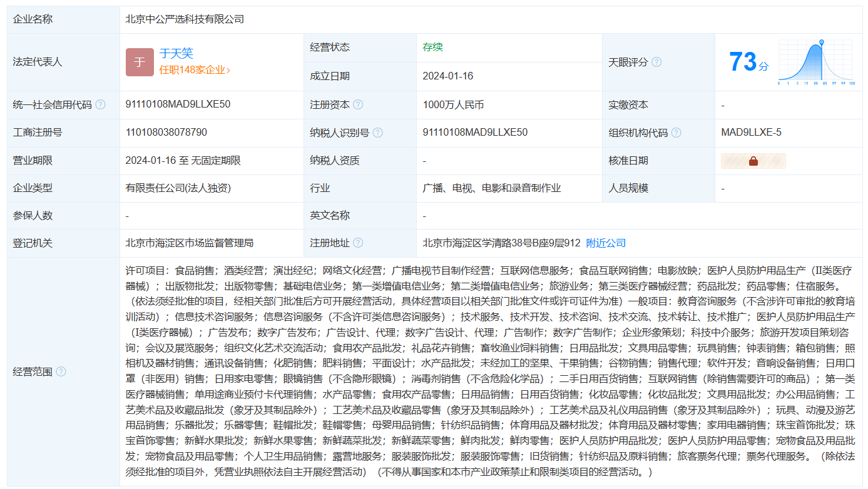Screen dimensions: 868x489
Task: Open help tooltip icon for 纳税人识别号
Action: [x=377, y=133]
